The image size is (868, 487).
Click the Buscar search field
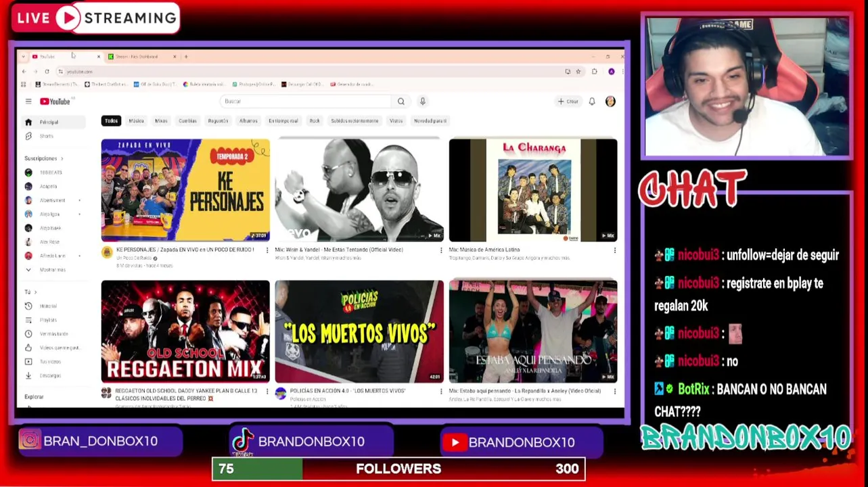pos(306,101)
